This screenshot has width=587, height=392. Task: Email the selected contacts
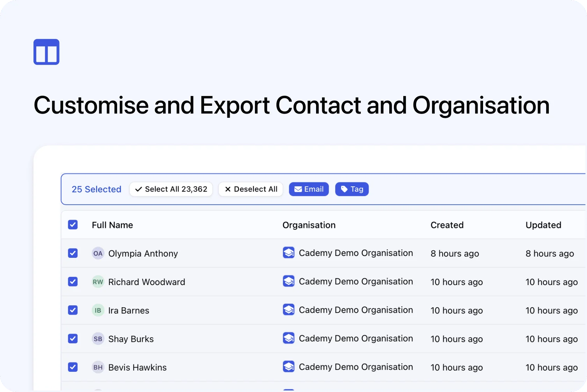tap(309, 189)
